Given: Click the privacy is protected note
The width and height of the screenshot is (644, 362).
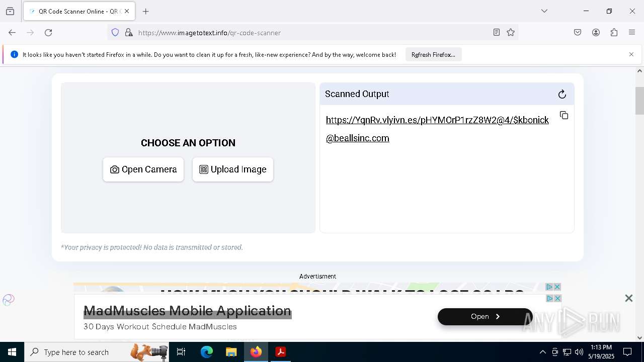Looking at the screenshot, I should pos(152,247).
